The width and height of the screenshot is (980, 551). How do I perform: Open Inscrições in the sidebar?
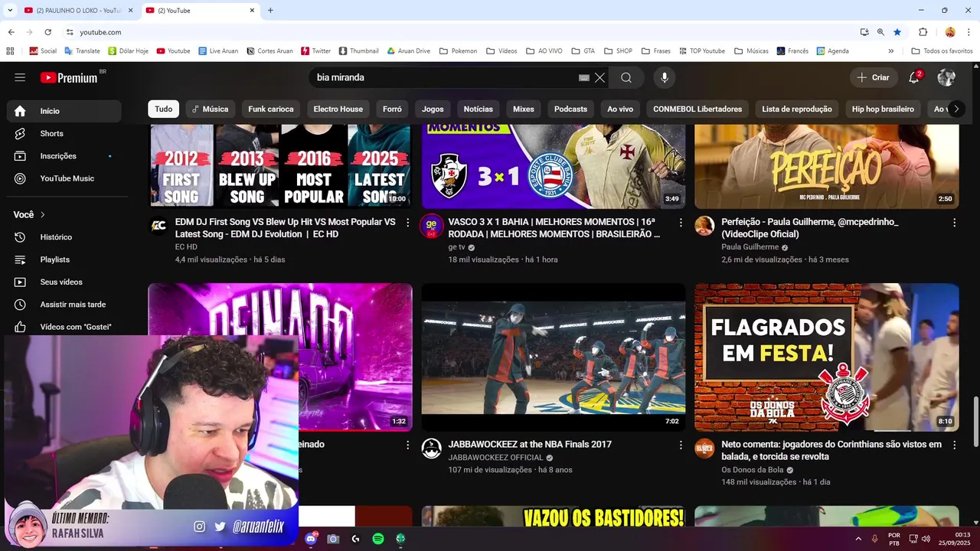pos(64,156)
